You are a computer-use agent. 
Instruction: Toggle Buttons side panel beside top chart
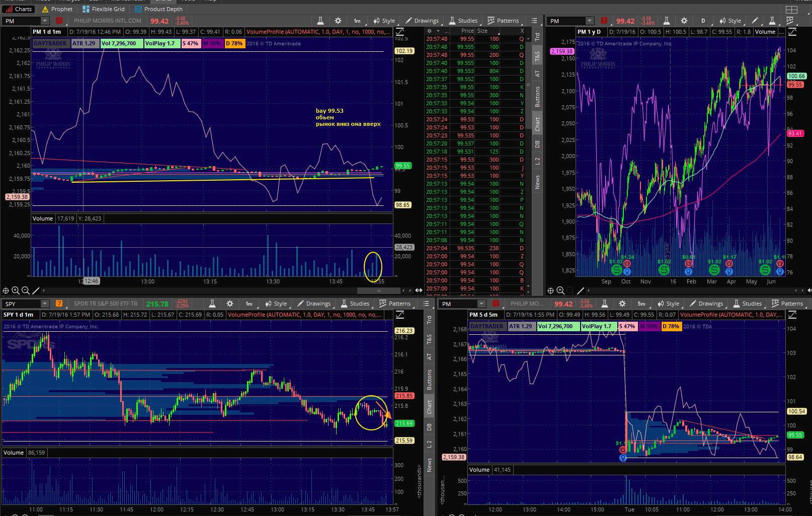(x=537, y=97)
